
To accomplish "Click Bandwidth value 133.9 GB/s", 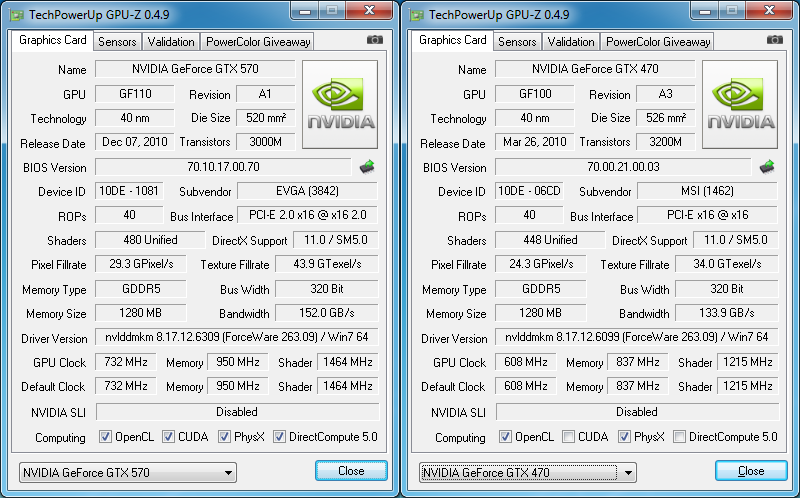I will coord(727,313).
